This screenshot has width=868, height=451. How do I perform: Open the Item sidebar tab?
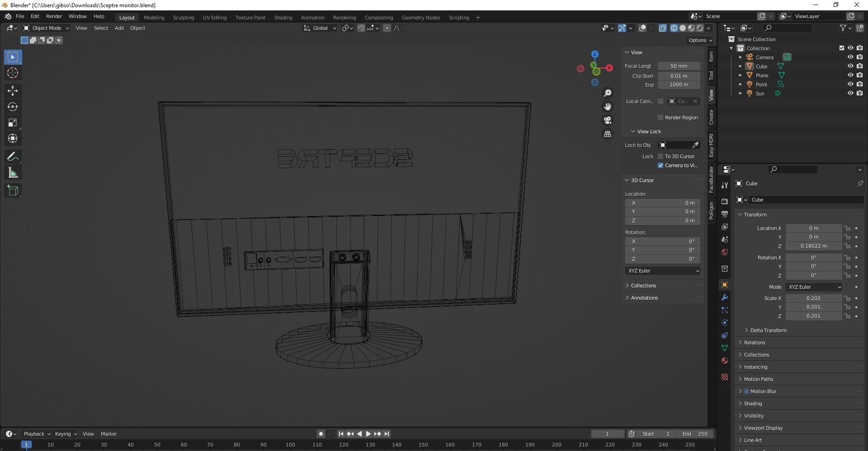pos(711,56)
